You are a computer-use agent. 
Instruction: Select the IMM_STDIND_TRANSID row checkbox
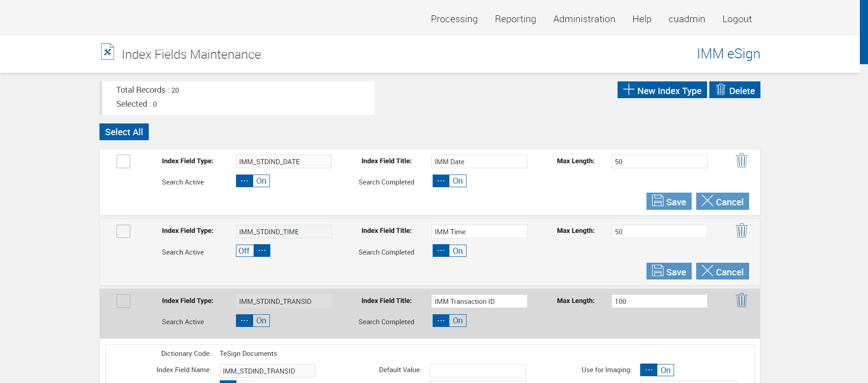(x=123, y=301)
